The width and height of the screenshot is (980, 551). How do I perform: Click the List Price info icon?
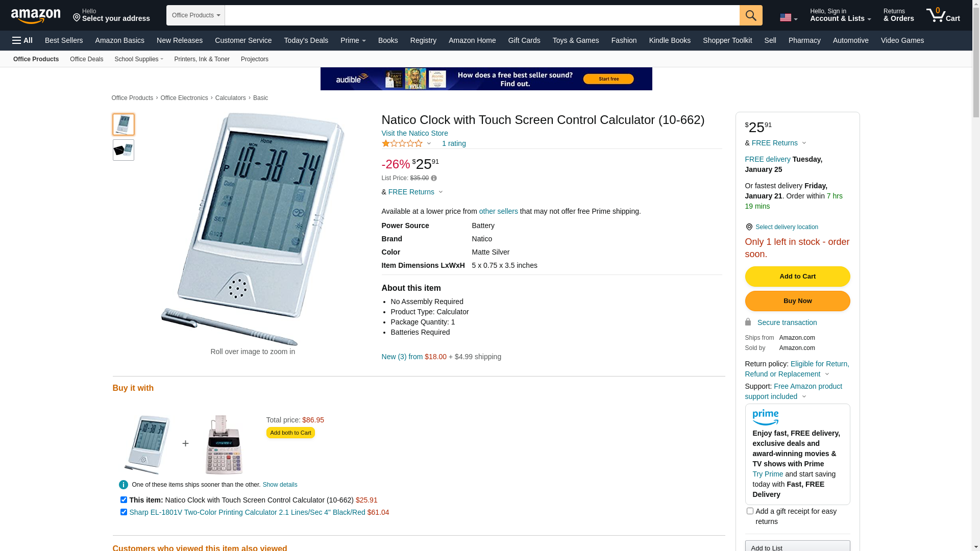coord(434,178)
